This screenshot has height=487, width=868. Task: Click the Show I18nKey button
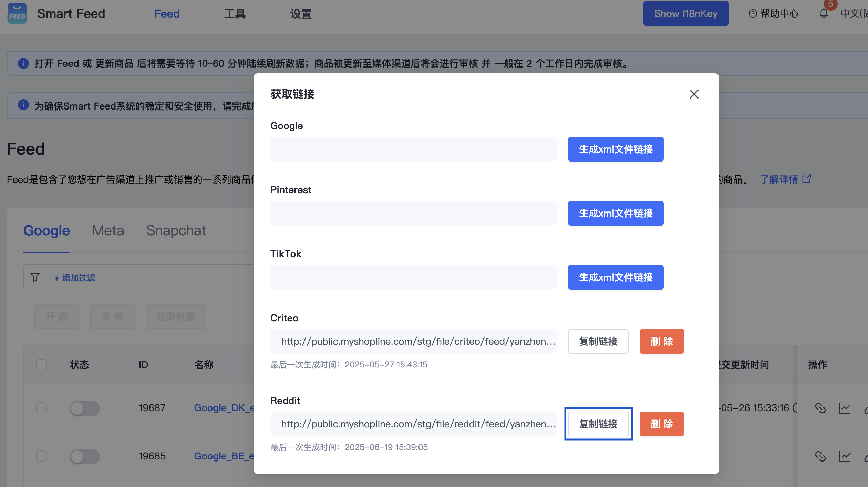click(x=686, y=13)
